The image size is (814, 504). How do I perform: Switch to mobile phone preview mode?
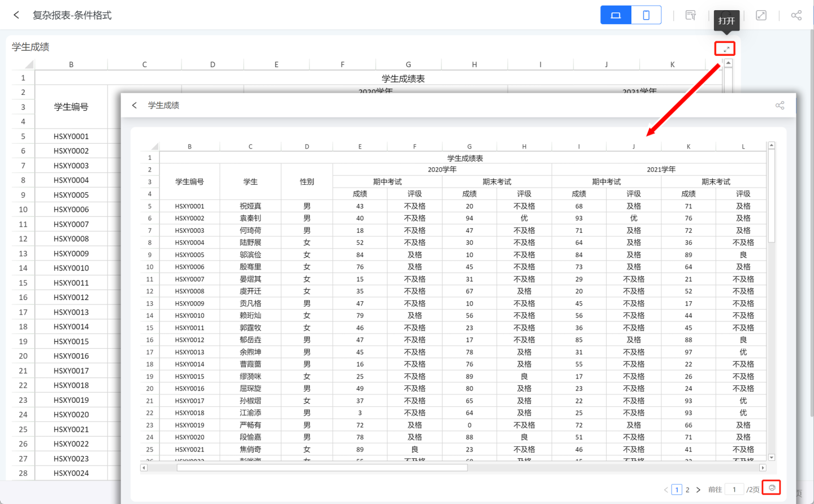point(646,15)
